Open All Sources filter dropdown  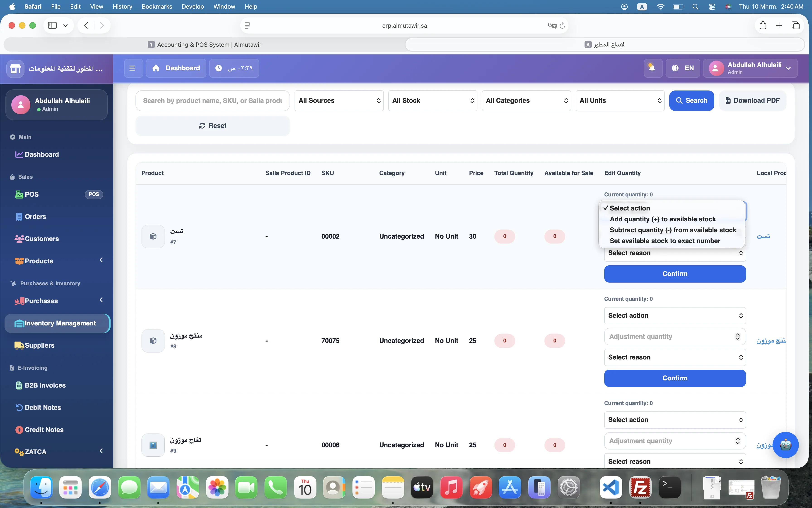pyautogui.click(x=339, y=100)
